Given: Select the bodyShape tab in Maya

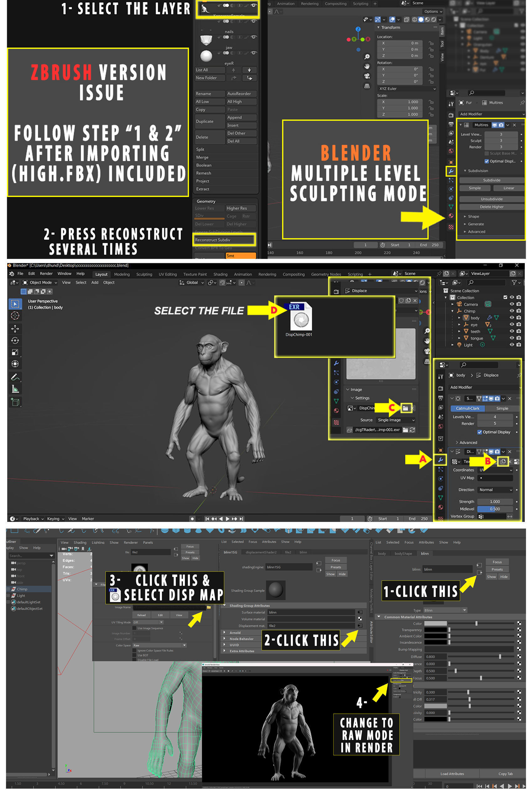Looking at the screenshot, I should (403, 553).
